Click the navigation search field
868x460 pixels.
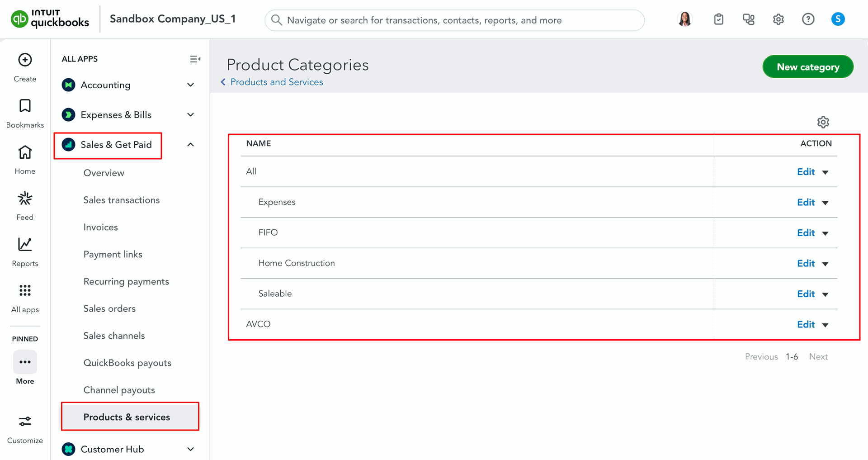pyautogui.click(x=454, y=20)
